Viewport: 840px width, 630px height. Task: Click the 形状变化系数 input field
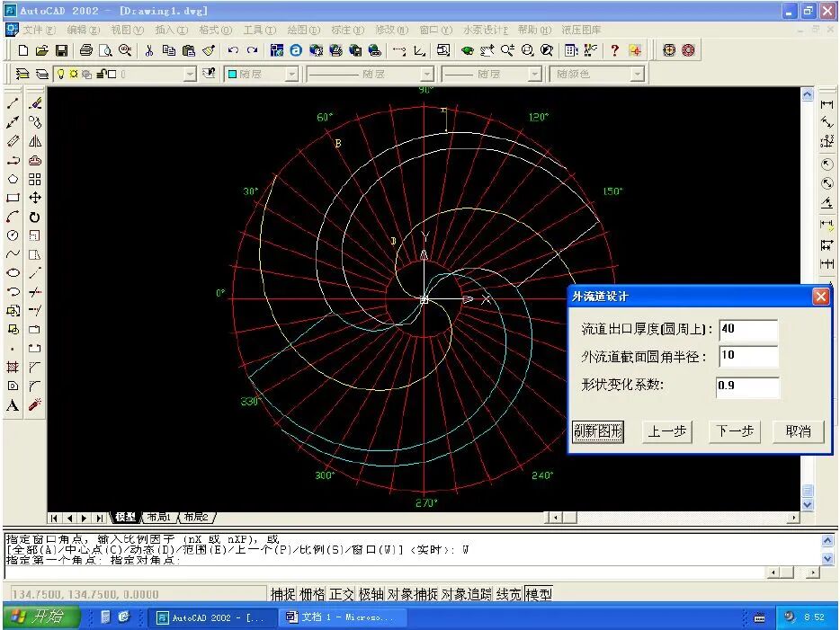pos(747,387)
